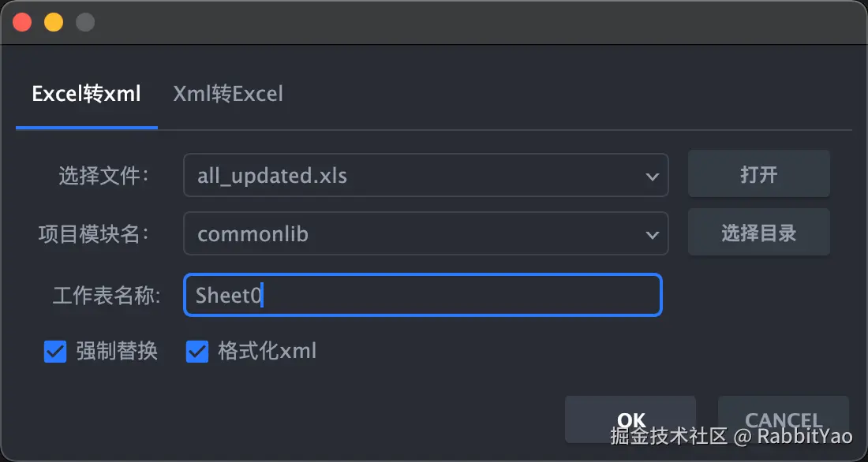Minimize the window using the yellow button
Screen dimensions: 868x462
coord(54,22)
